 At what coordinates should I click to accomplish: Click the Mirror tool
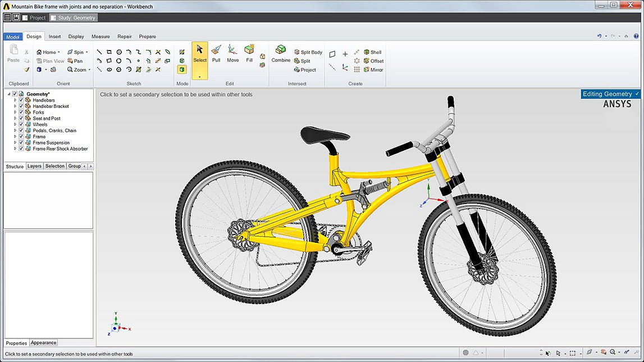pos(373,70)
